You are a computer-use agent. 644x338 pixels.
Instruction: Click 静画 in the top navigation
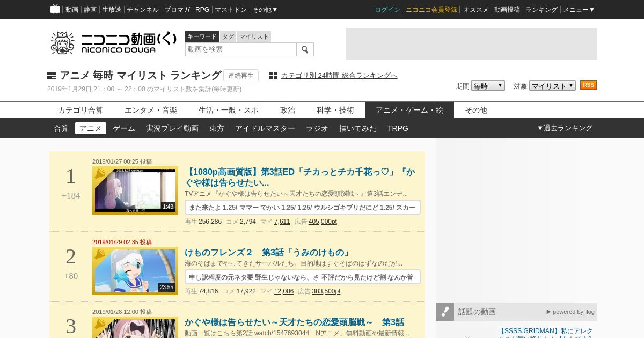coord(90,10)
